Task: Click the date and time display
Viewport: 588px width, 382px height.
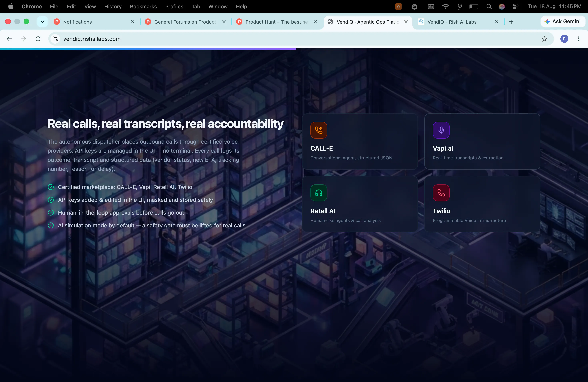Action: click(x=554, y=7)
